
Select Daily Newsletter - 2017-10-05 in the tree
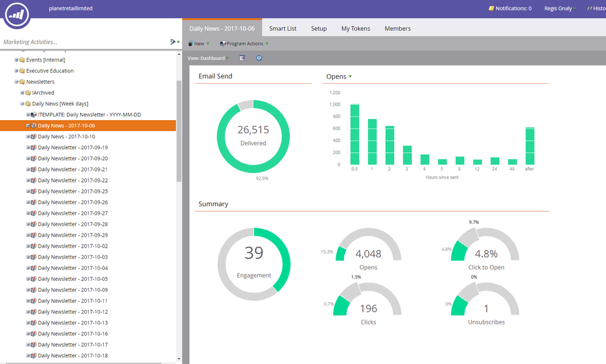pos(73,278)
